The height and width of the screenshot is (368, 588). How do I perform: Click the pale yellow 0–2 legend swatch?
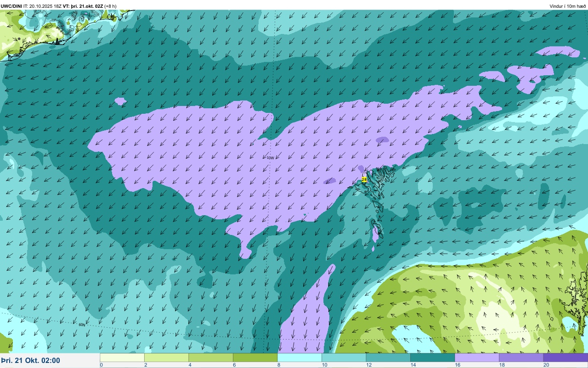(122, 357)
